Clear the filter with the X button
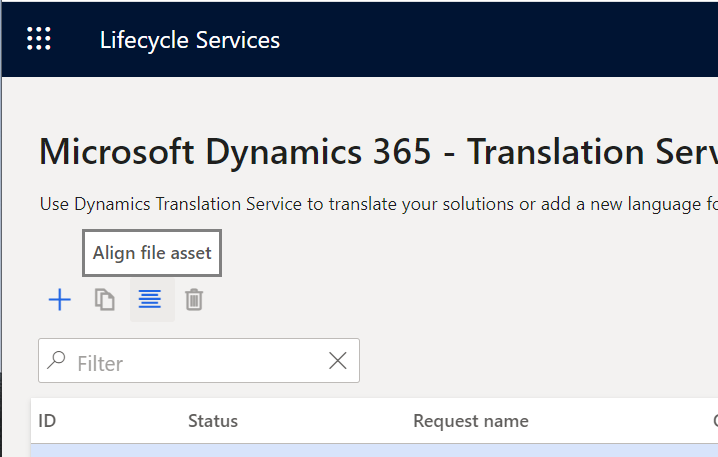 [x=338, y=361]
